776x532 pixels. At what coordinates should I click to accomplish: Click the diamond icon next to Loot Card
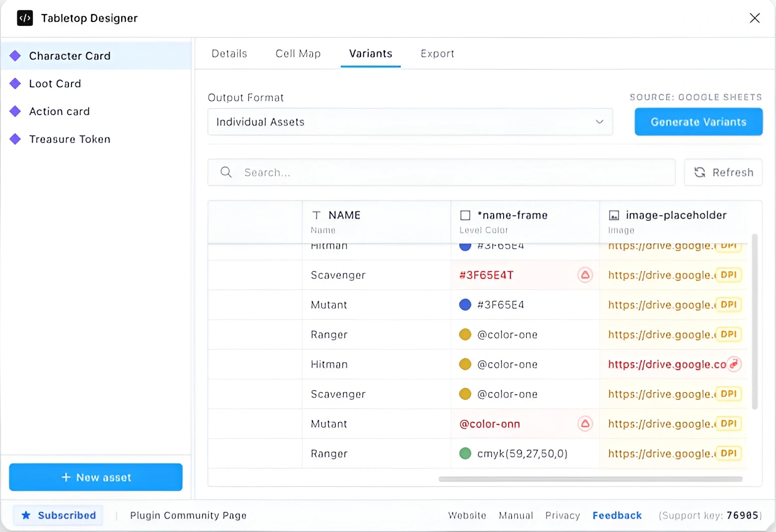click(15, 83)
